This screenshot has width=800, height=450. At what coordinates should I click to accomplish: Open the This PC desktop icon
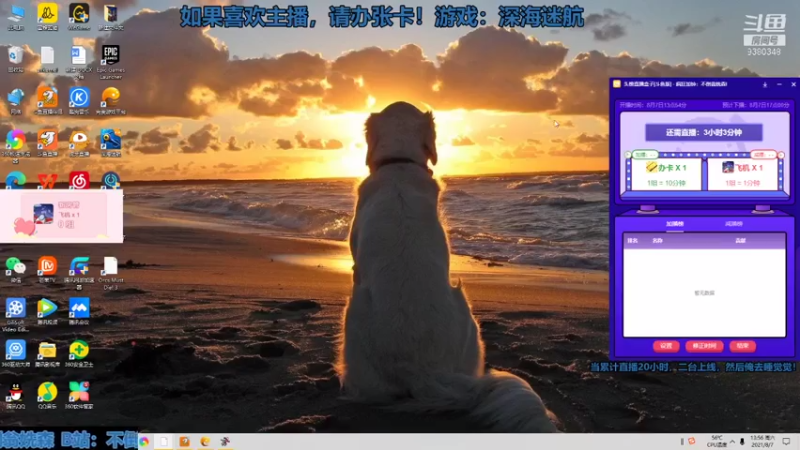pos(16,16)
